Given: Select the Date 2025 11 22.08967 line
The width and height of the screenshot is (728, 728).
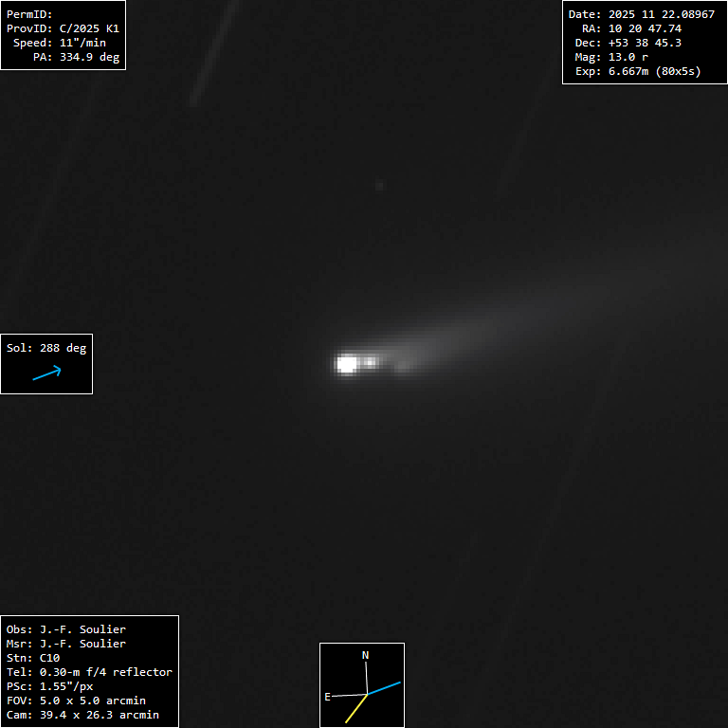Looking at the screenshot, I should (x=641, y=14).
